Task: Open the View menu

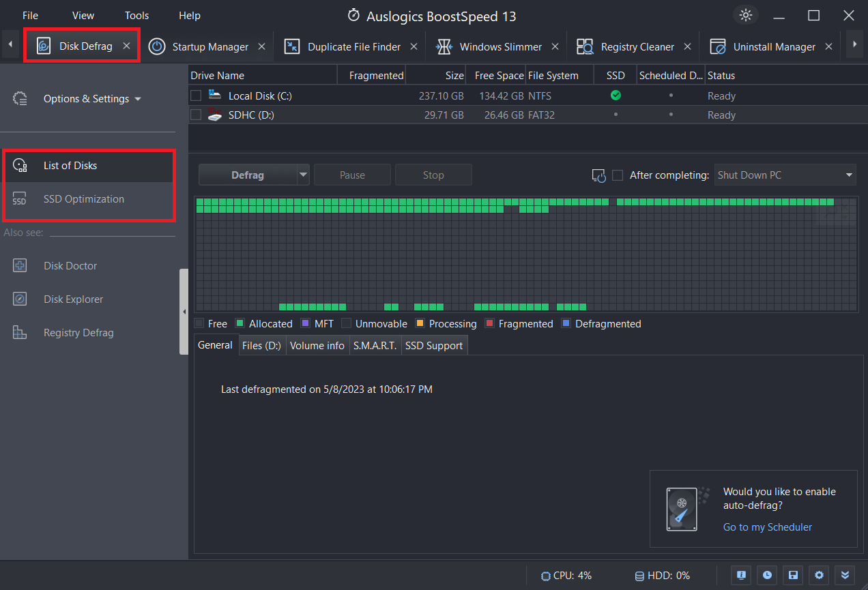Action: pyautogui.click(x=83, y=15)
